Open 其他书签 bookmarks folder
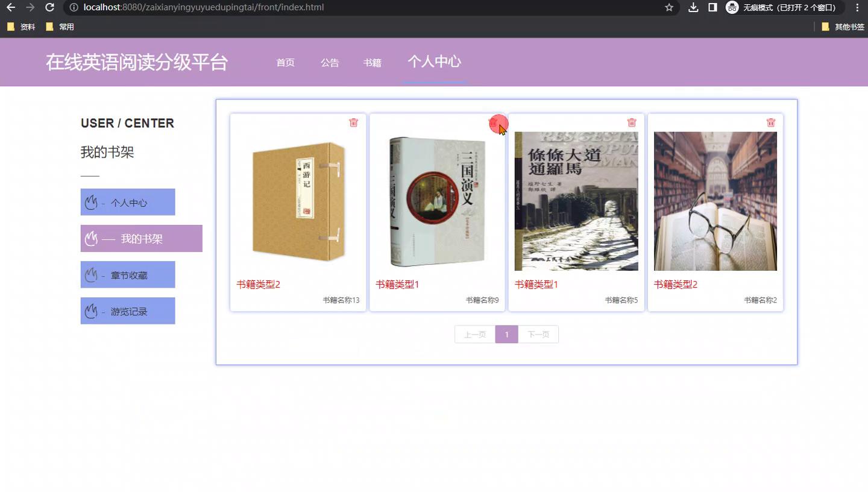This screenshot has width=868, height=492. 843,27
